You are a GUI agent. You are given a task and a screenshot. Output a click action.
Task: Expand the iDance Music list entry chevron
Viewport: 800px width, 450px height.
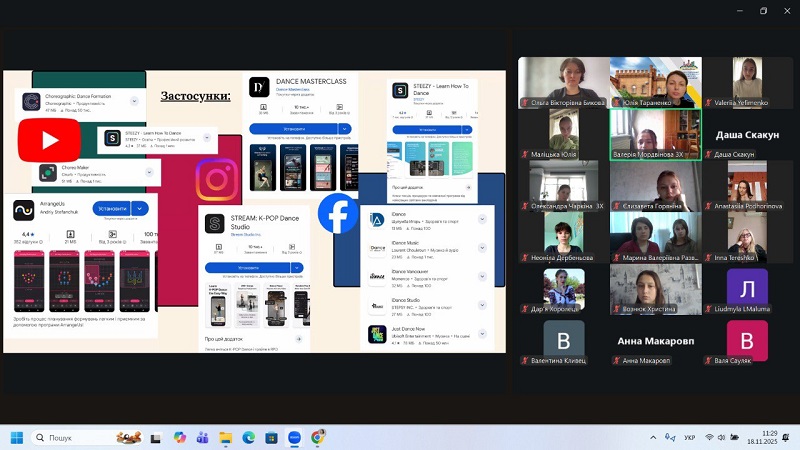pos(482,247)
